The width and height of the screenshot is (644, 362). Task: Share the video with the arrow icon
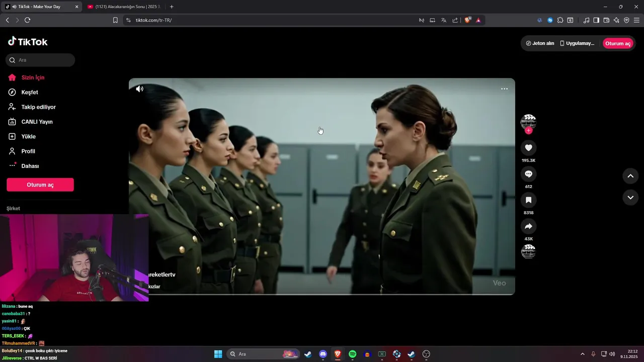[x=528, y=226]
